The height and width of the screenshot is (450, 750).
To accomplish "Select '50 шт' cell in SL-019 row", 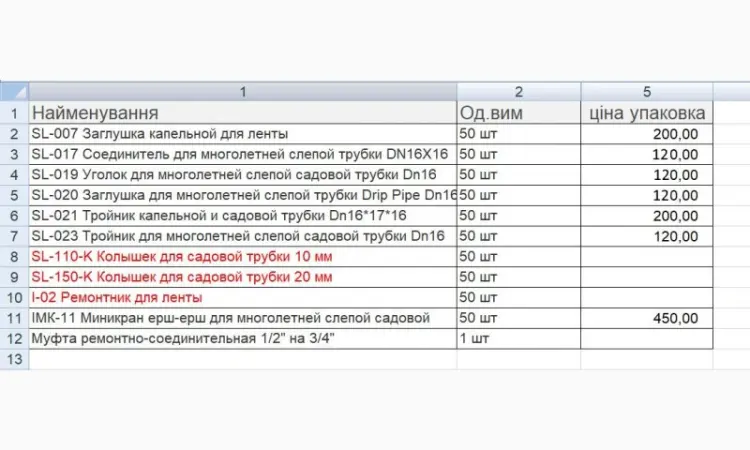I will click(x=519, y=175).
